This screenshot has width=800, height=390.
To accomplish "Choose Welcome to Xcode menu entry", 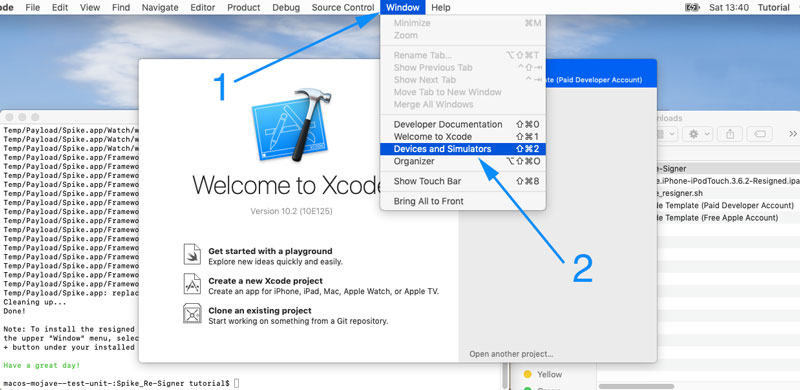I will pyautogui.click(x=463, y=137).
